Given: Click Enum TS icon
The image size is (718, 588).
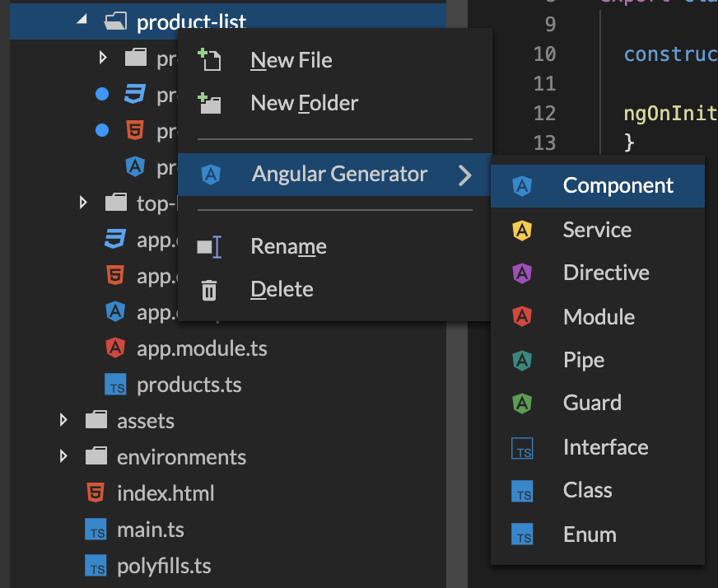Looking at the screenshot, I should tap(522, 534).
